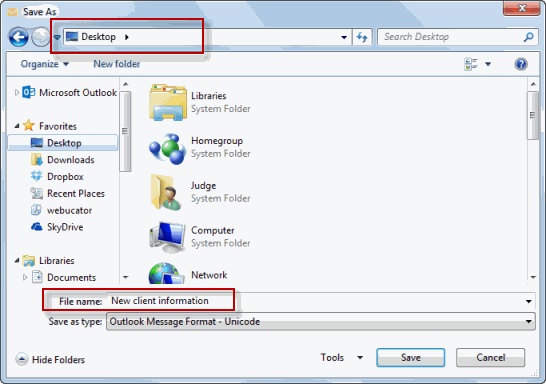This screenshot has width=546, height=384.
Task: Click the Dropbox icon in sidebar
Action: tap(36, 176)
